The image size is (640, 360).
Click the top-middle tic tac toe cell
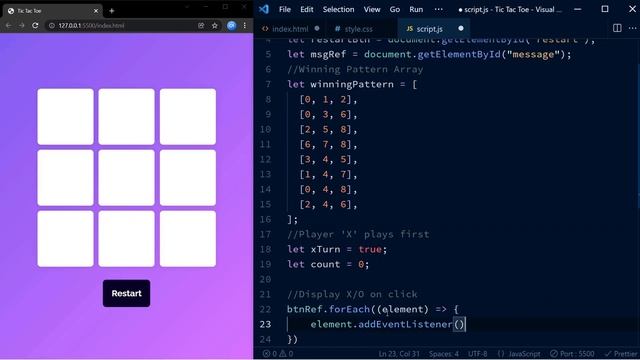(x=127, y=116)
